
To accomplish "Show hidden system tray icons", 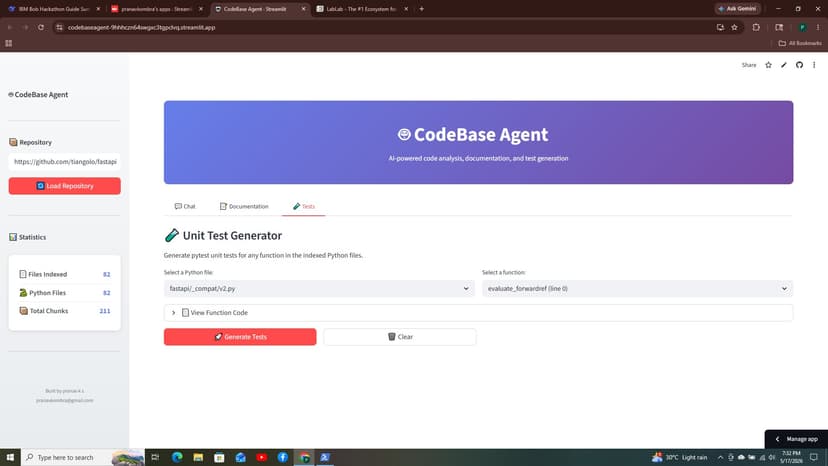I will [x=720, y=458].
